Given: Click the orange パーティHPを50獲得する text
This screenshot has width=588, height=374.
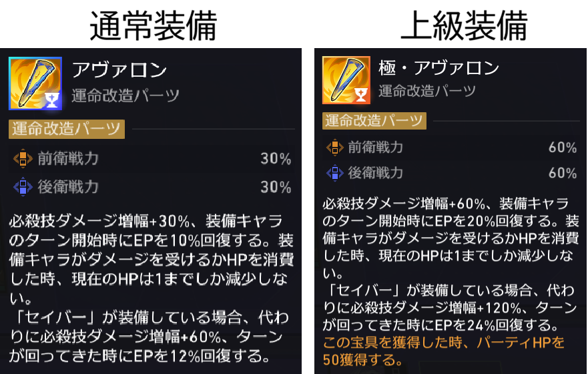Looking at the screenshot, I should 444,351.
